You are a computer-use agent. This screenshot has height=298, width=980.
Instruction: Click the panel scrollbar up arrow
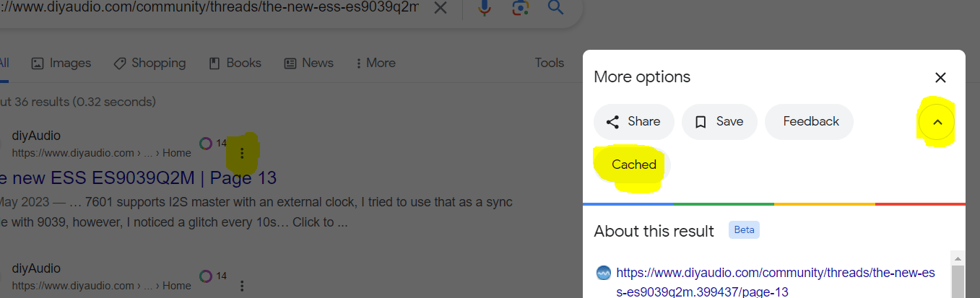pyautogui.click(x=958, y=258)
